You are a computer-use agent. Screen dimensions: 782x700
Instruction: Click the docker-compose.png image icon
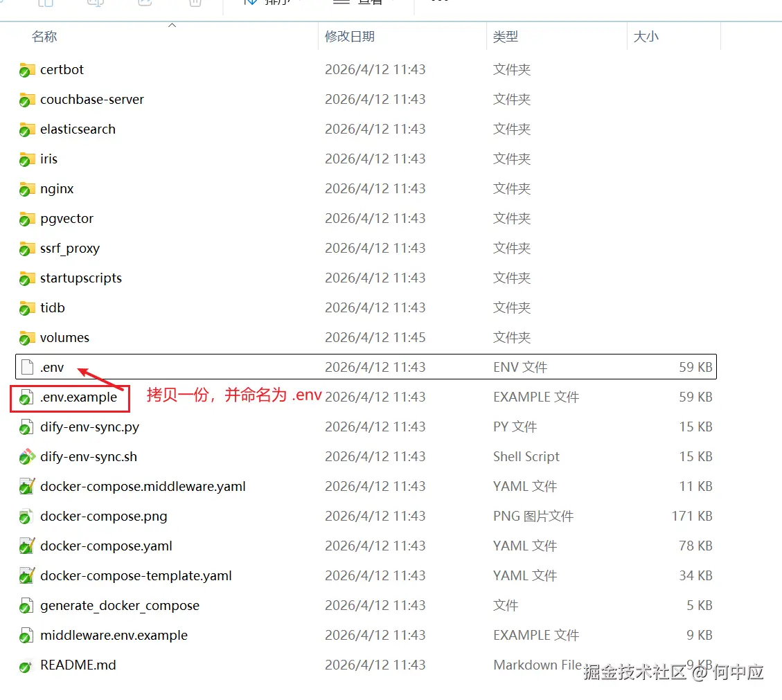click(27, 517)
